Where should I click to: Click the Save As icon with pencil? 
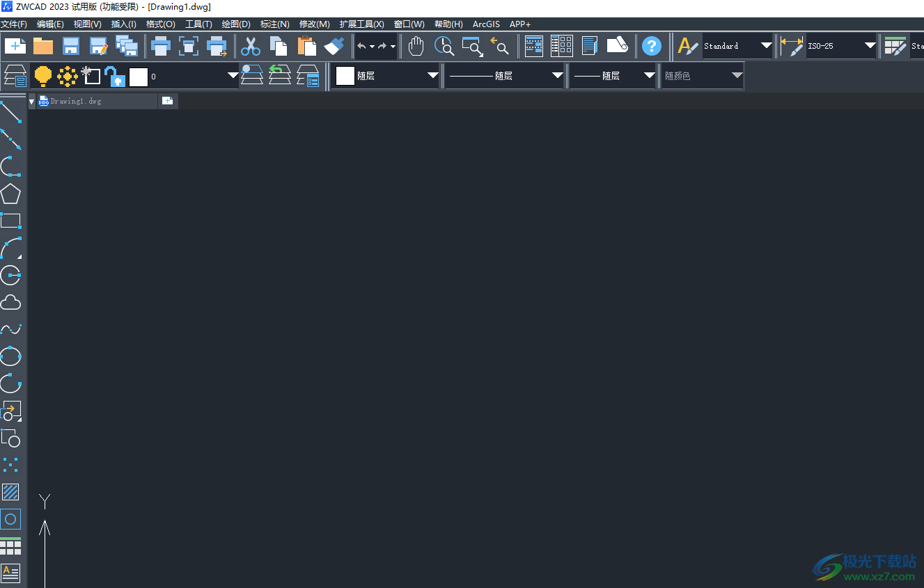point(99,46)
